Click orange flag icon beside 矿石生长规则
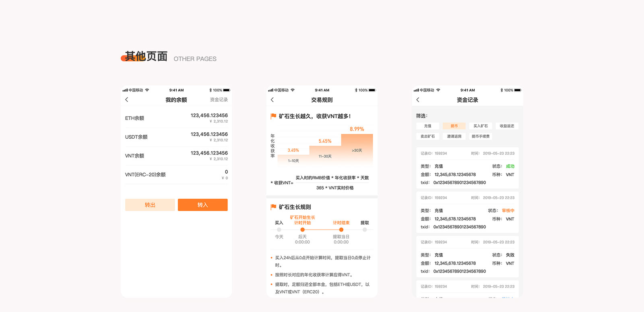The image size is (644, 312). pyautogui.click(x=273, y=207)
